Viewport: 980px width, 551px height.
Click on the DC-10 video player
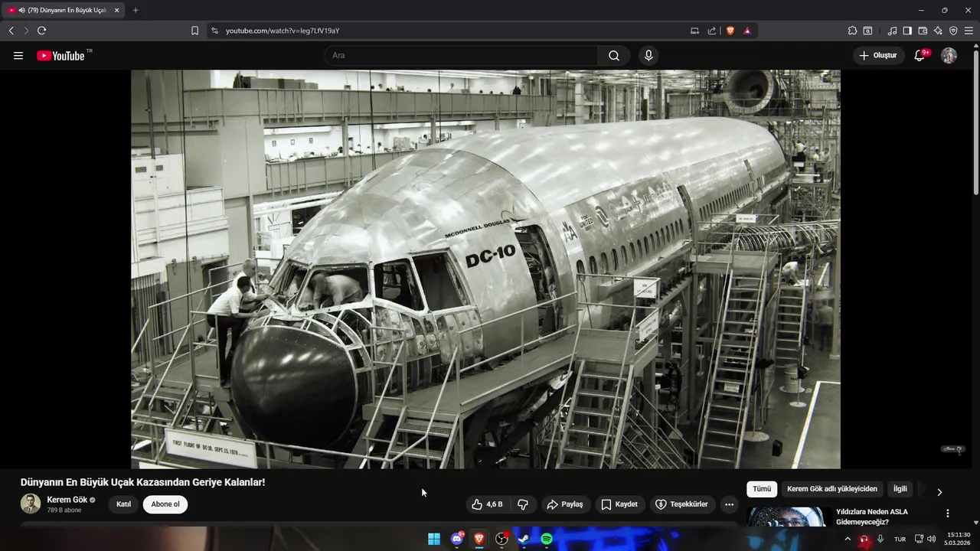pyautogui.click(x=485, y=269)
